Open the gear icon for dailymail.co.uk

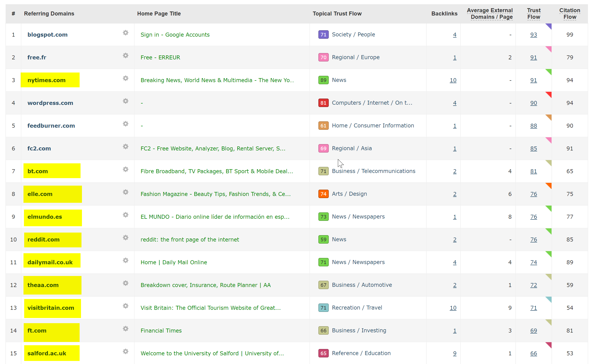[125, 261]
